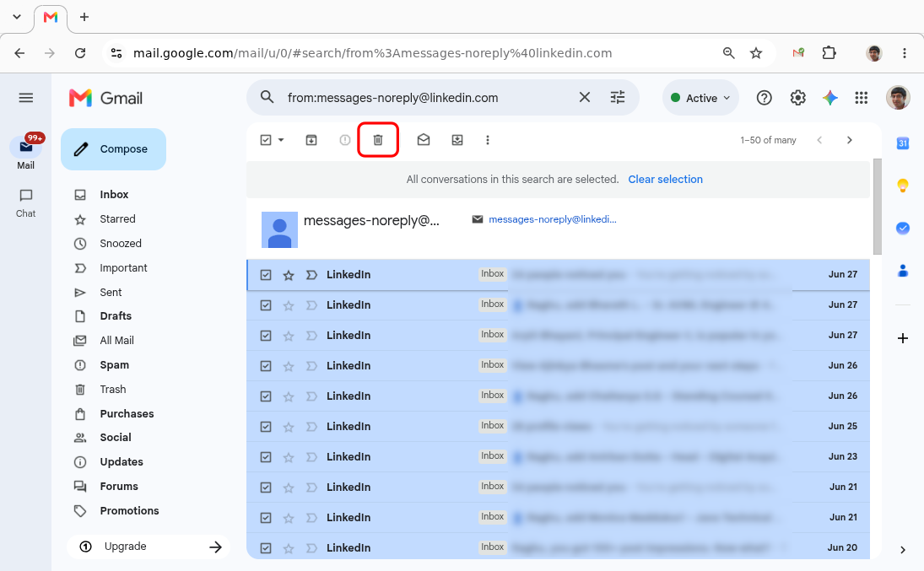924x571 pixels.
Task: Archive the selected conversations
Action: [311, 140]
